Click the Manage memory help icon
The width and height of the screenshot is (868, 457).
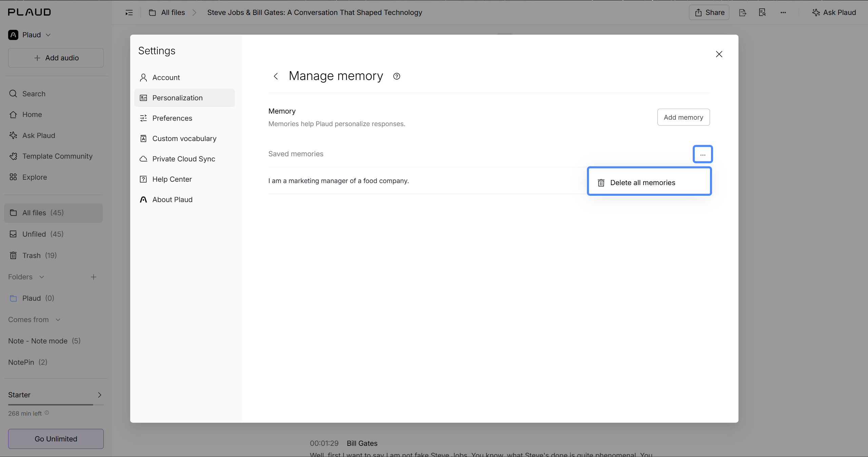[397, 76]
